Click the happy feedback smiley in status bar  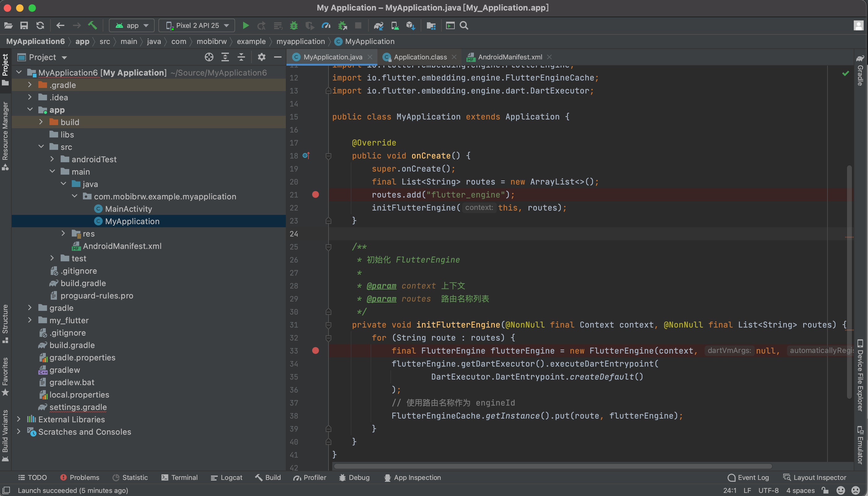(840, 490)
